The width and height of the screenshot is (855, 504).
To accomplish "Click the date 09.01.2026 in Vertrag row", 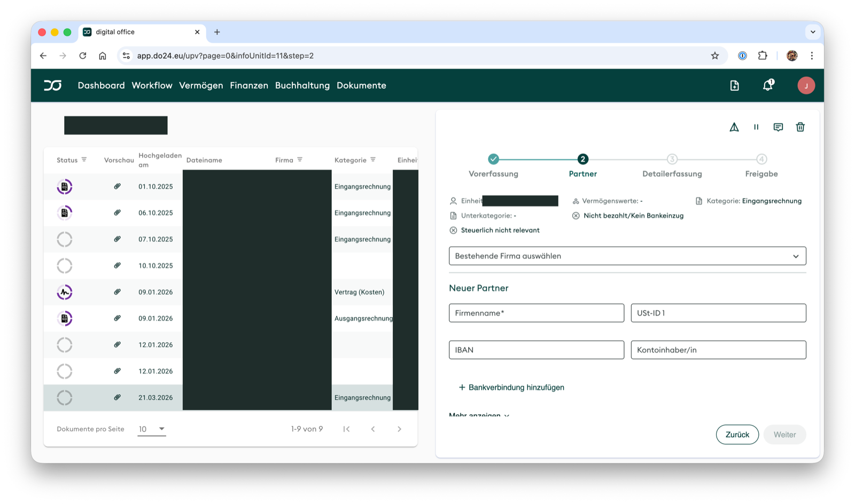I will point(156,292).
